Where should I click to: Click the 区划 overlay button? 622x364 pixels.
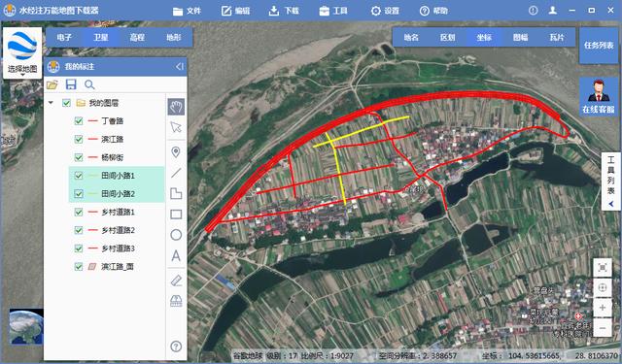point(447,37)
